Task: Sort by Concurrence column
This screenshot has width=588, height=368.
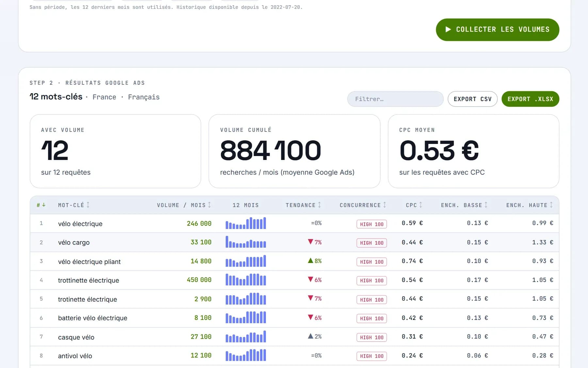Action: (363, 205)
